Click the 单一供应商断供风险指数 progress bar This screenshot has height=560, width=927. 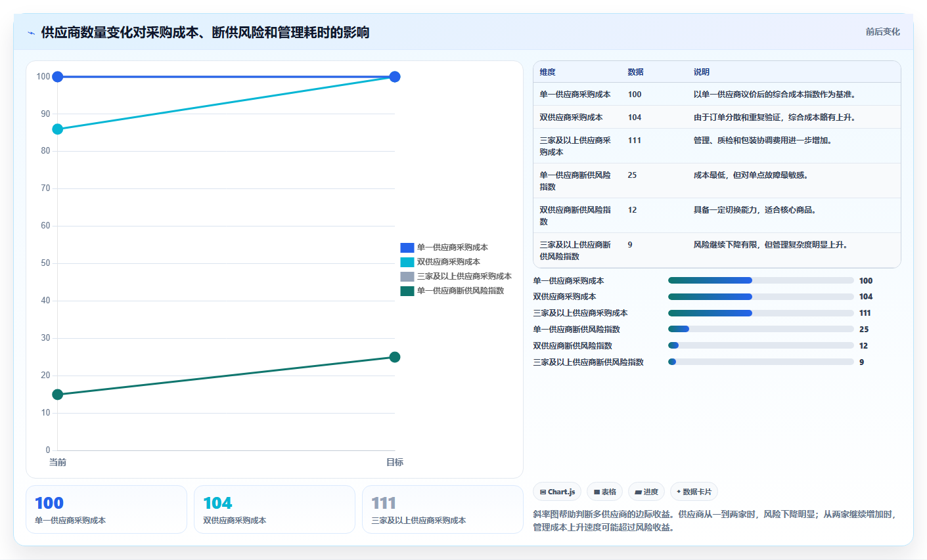click(x=761, y=329)
